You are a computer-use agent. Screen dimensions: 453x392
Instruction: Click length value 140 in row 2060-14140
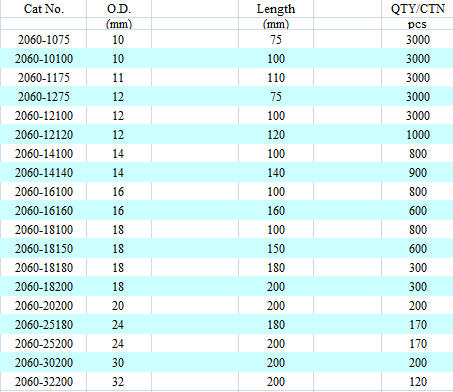(276, 173)
